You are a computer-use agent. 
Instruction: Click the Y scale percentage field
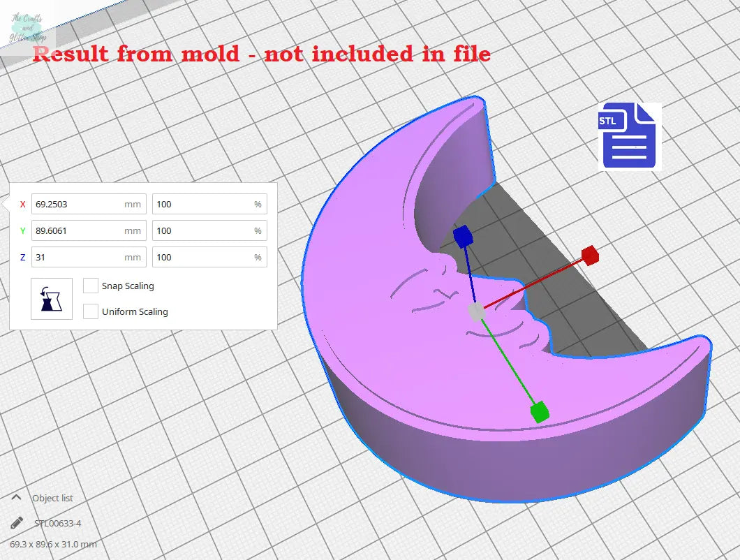click(202, 231)
